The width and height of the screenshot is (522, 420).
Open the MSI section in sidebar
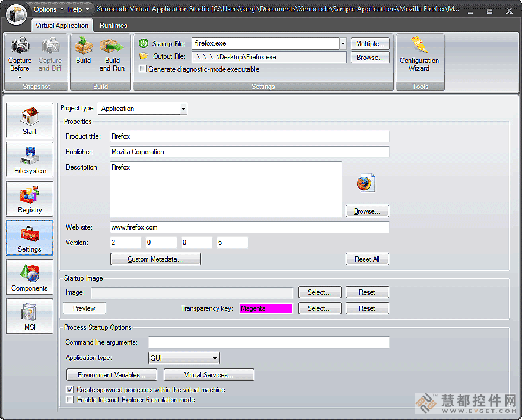[x=30, y=316]
